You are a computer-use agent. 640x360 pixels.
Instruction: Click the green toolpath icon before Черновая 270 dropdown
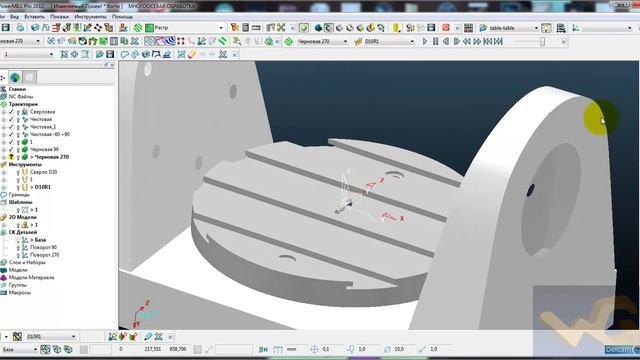pos(289,41)
